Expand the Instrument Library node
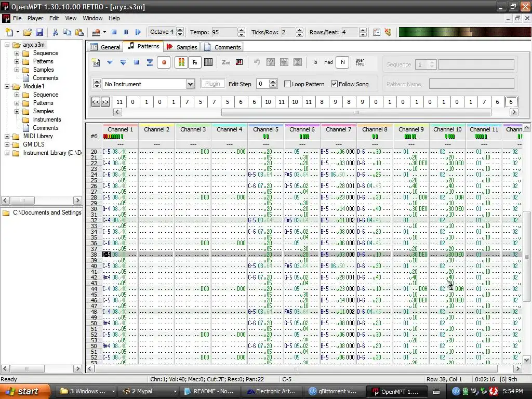The width and height of the screenshot is (532, 399). click(x=7, y=153)
